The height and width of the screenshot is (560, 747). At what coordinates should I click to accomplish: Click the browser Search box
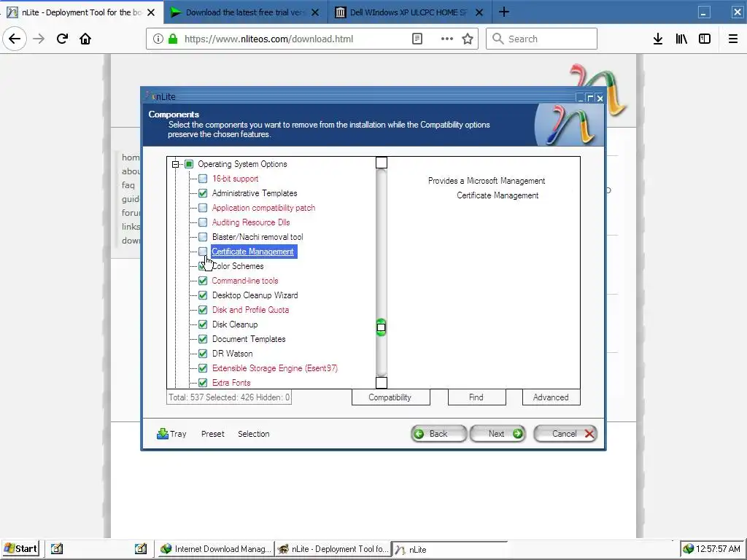click(542, 39)
